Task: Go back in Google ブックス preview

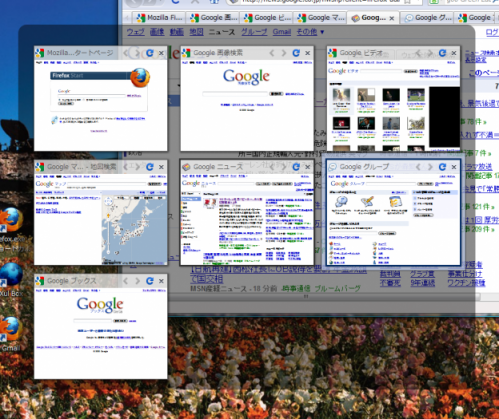Action: [x=126, y=281]
